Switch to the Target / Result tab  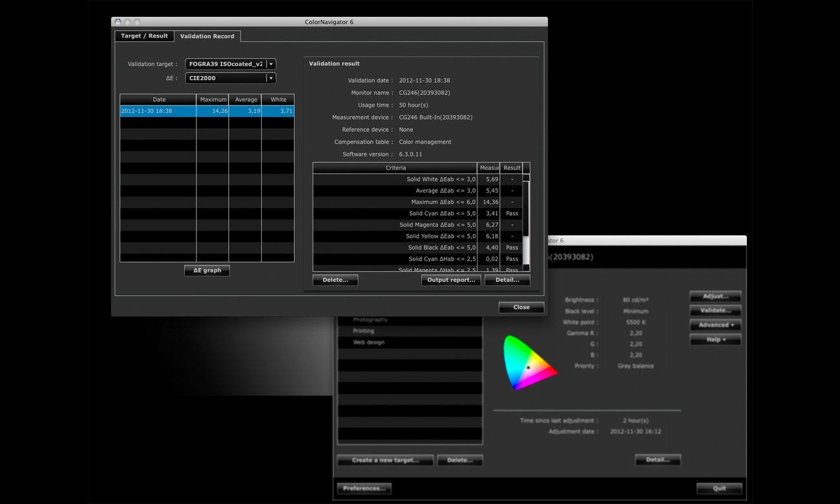144,36
